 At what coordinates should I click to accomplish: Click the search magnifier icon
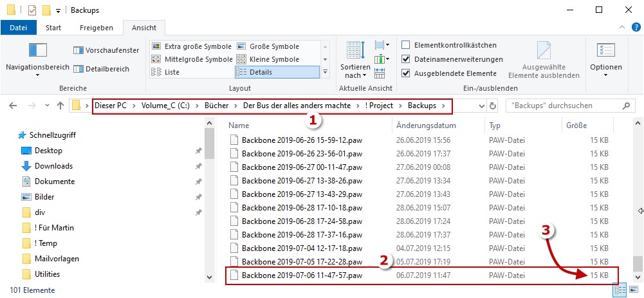click(x=627, y=106)
